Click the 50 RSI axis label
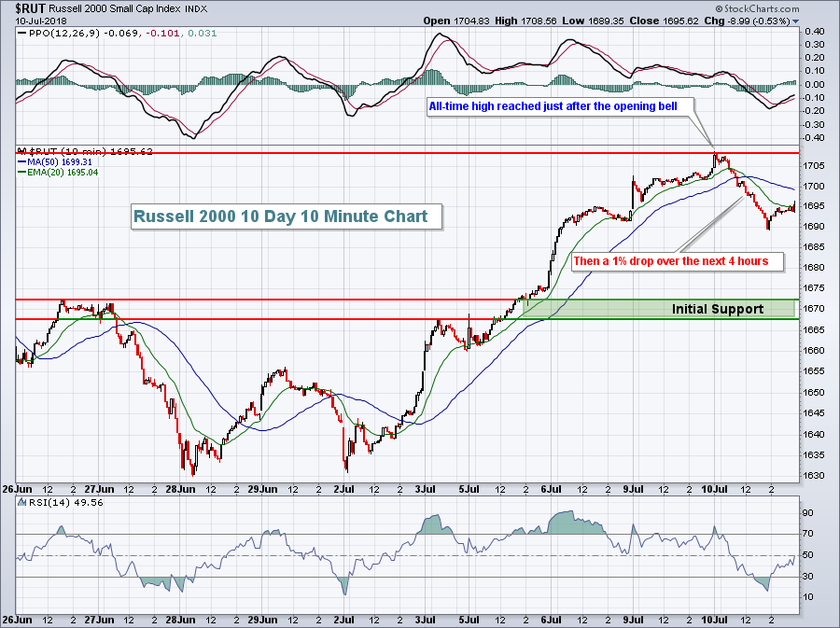The image size is (840, 628). [808, 555]
